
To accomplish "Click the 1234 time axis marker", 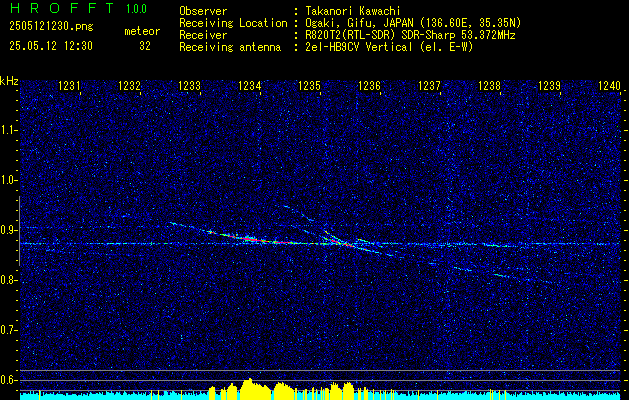I will [x=250, y=85].
